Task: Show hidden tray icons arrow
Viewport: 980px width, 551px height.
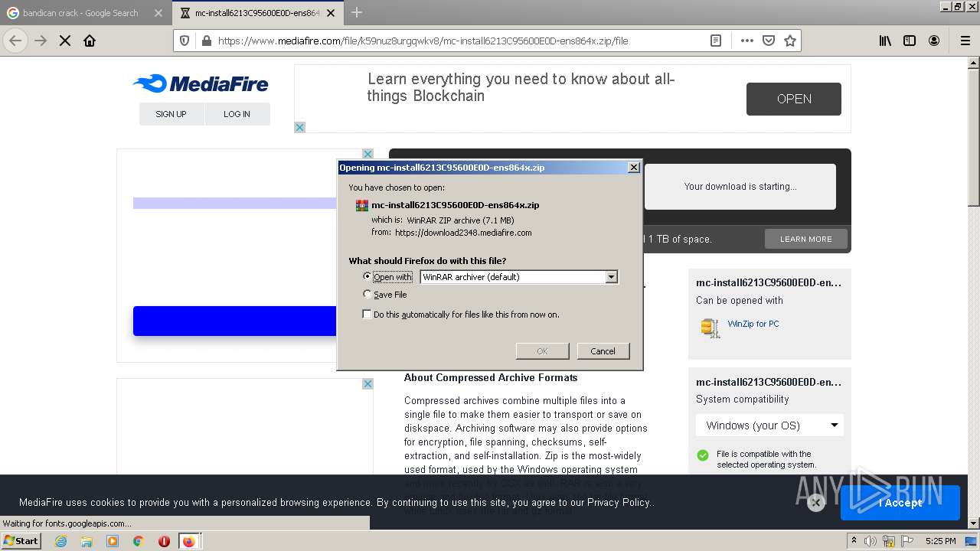Action: tap(854, 541)
